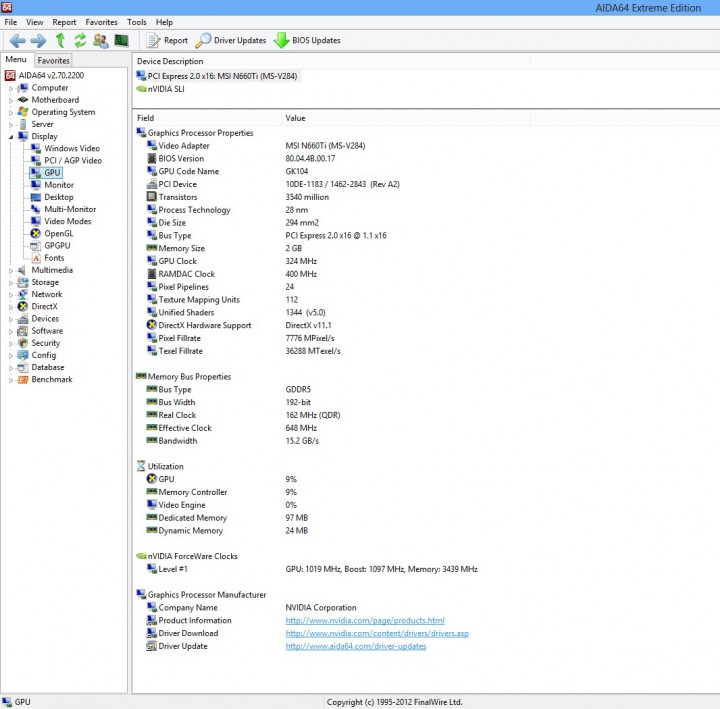Select the Multi-Monitor tree item
Viewport: 720px width, 709px height.
coord(70,209)
